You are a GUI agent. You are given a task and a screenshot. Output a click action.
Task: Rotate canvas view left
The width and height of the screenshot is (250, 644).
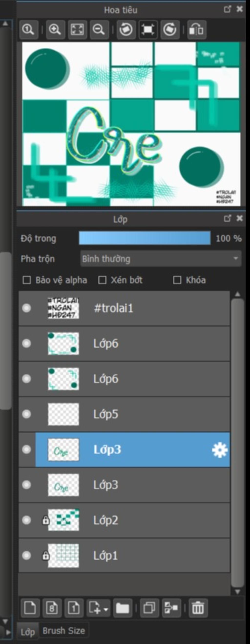pos(126,30)
